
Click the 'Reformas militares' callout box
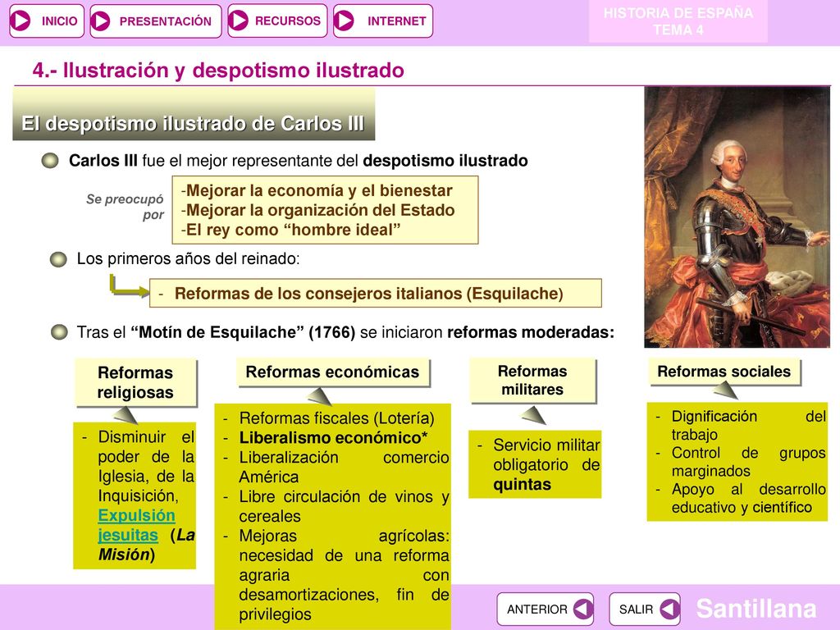532,381
